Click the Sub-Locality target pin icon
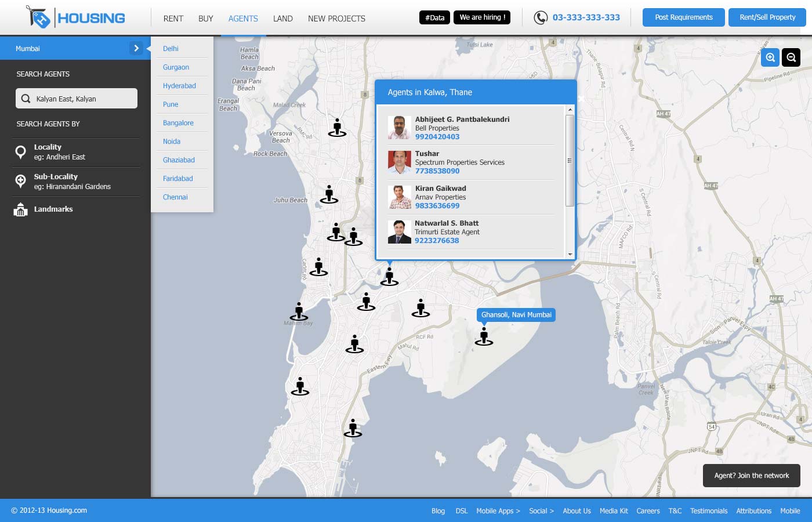This screenshot has width=812, height=522. point(20,182)
